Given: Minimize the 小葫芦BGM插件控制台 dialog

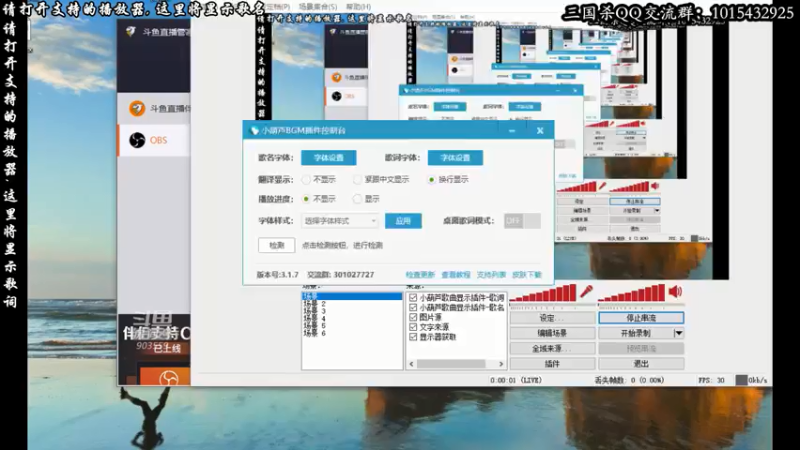Looking at the screenshot, I should click(x=512, y=131).
